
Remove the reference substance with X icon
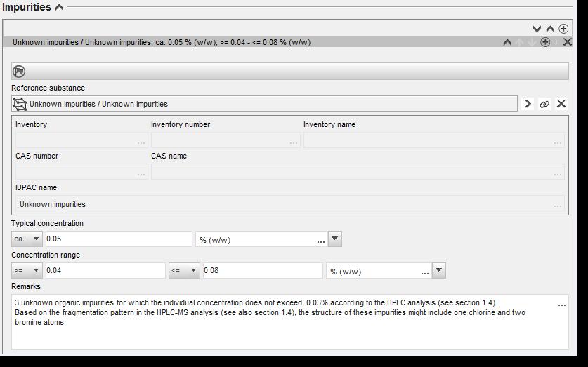(561, 104)
